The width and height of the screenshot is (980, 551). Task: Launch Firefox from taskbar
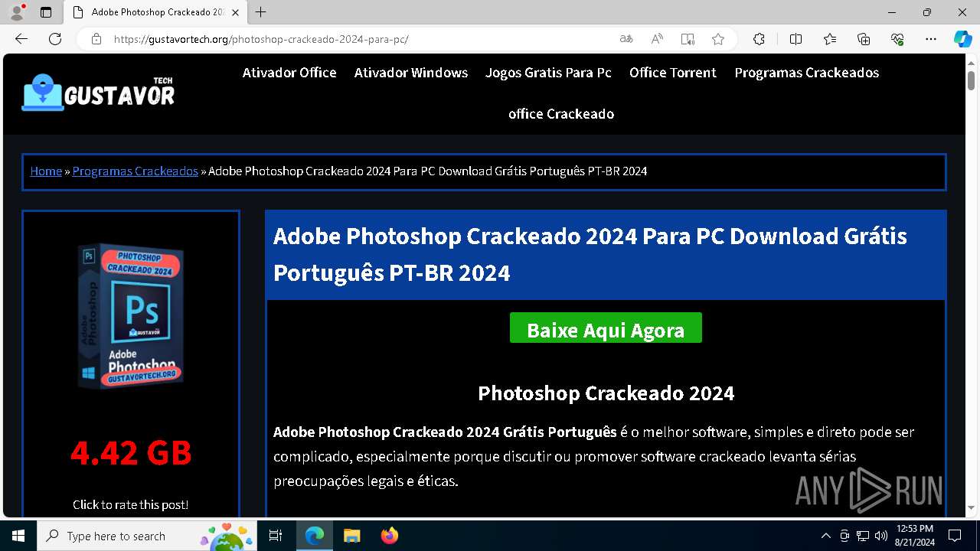(x=389, y=536)
